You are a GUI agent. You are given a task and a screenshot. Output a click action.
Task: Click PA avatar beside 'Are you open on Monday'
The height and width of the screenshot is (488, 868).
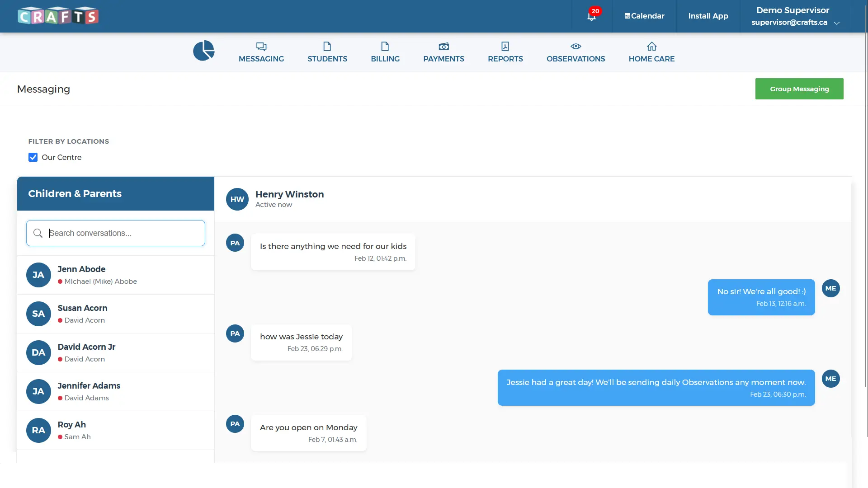235,424
